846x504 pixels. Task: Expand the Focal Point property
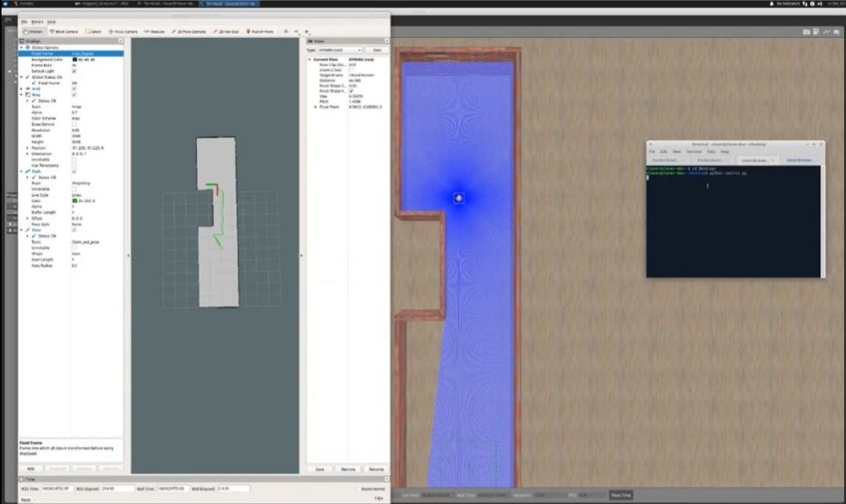click(x=316, y=107)
